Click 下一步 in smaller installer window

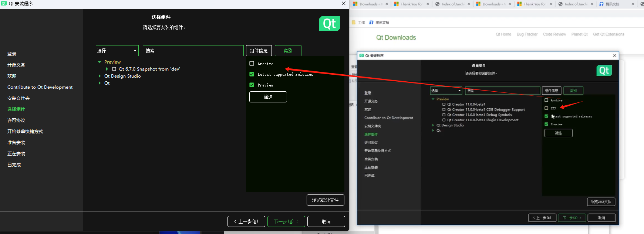572,218
